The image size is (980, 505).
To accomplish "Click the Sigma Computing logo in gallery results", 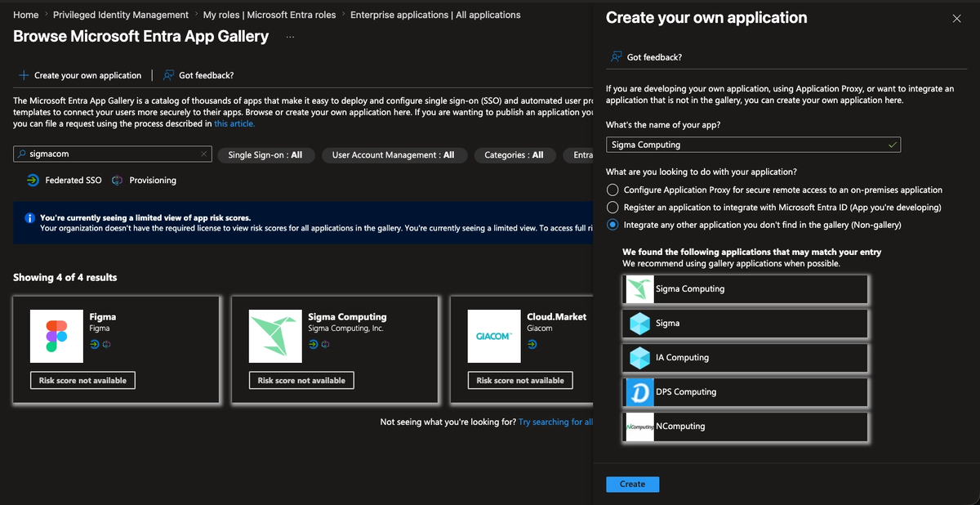I will [276, 336].
